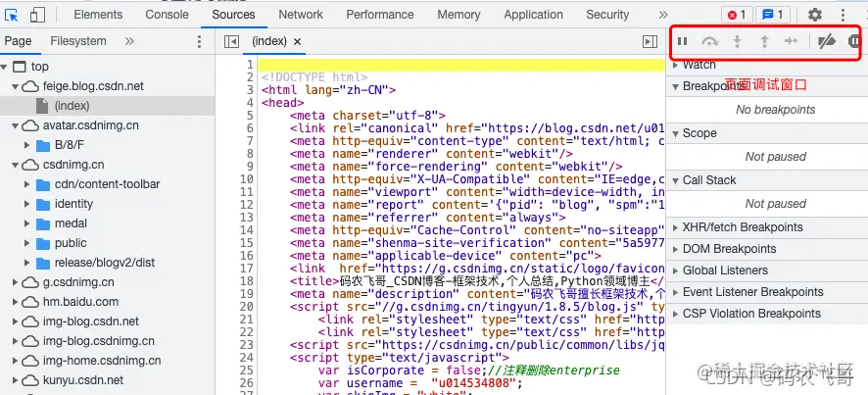Click Step out of current function

coord(764,41)
